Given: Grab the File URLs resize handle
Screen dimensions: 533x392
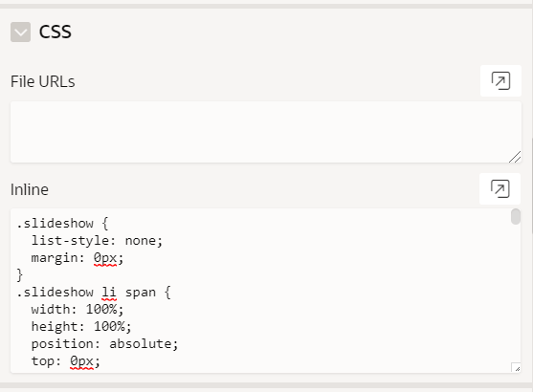Looking at the screenshot, I should 516,157.
